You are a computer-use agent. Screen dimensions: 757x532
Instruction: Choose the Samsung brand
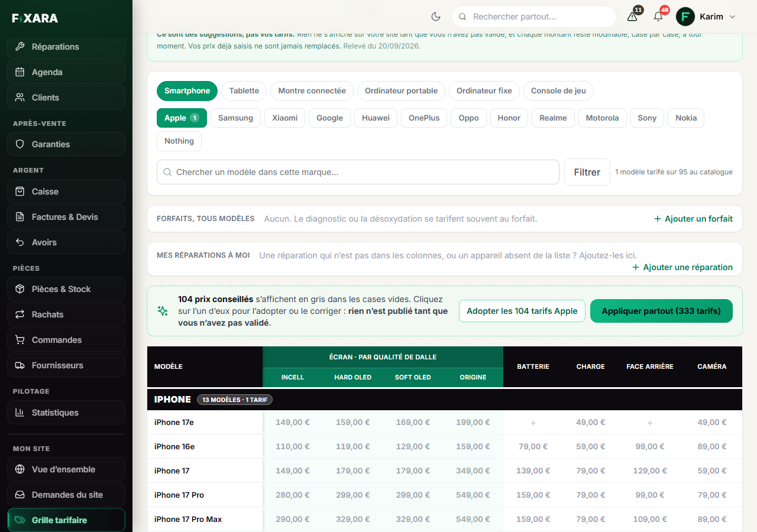point(235,118)
